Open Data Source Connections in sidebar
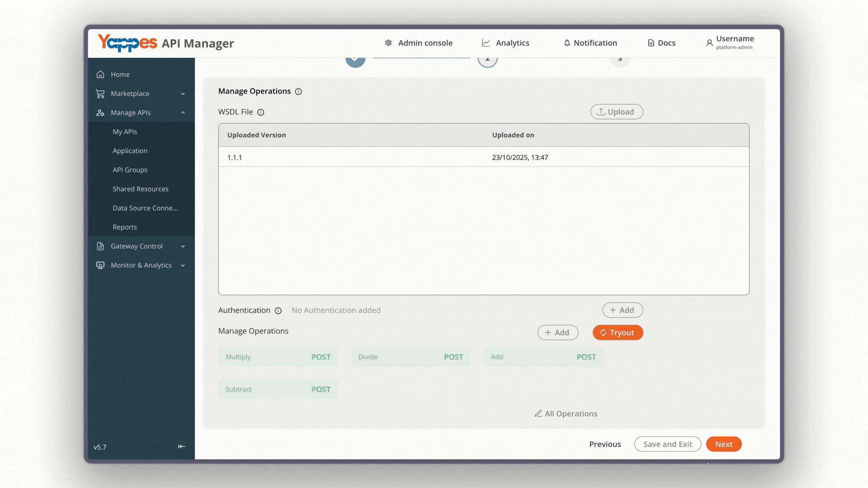Image resolution: width=868 pixels, height=488 pixels. [x=146, y=208]
